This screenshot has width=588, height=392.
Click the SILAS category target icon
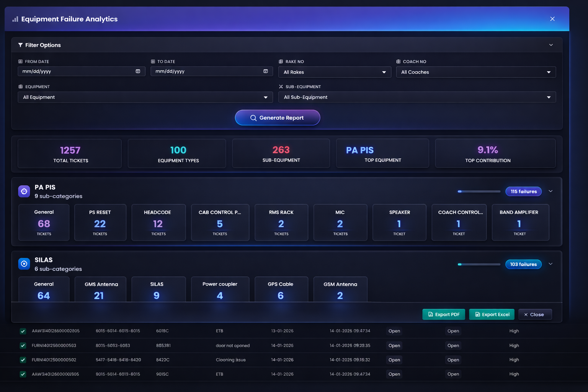24,264
